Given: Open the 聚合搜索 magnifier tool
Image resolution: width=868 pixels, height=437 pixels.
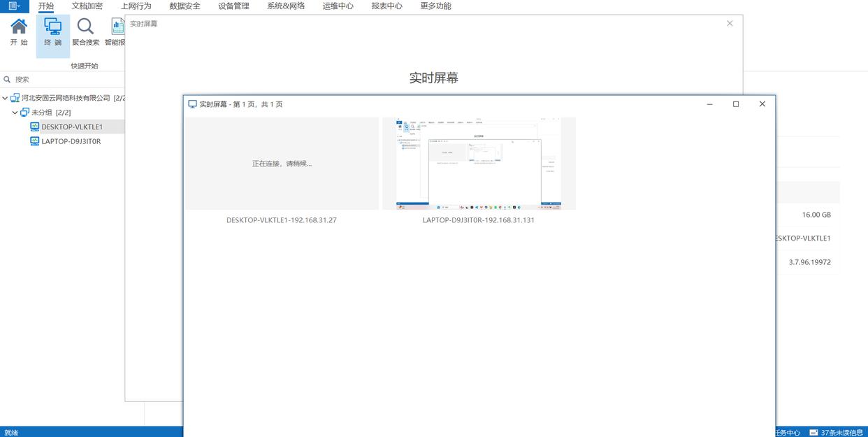Looking at the screenshot, I should click(x=85, y=33).
